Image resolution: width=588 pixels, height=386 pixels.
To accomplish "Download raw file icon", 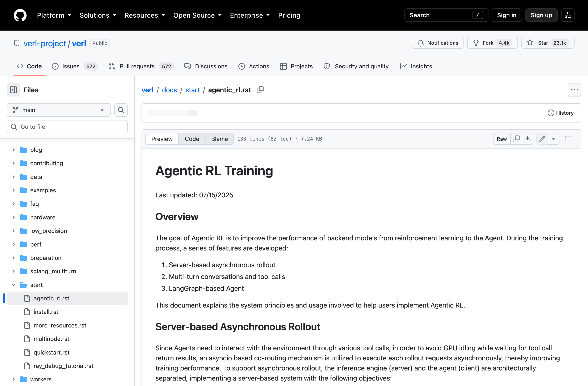I will pyautogui.click(x=528, y=139).
